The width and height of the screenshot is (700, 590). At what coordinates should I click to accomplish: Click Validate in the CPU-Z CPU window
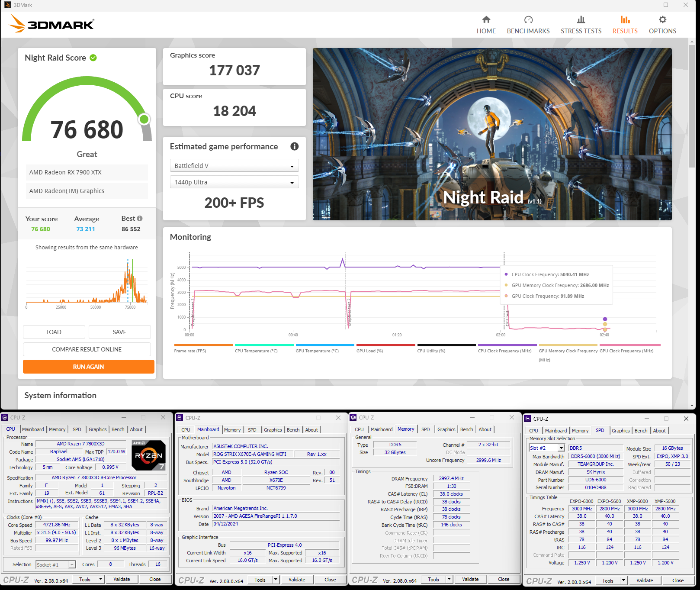[x=122, y=579]
